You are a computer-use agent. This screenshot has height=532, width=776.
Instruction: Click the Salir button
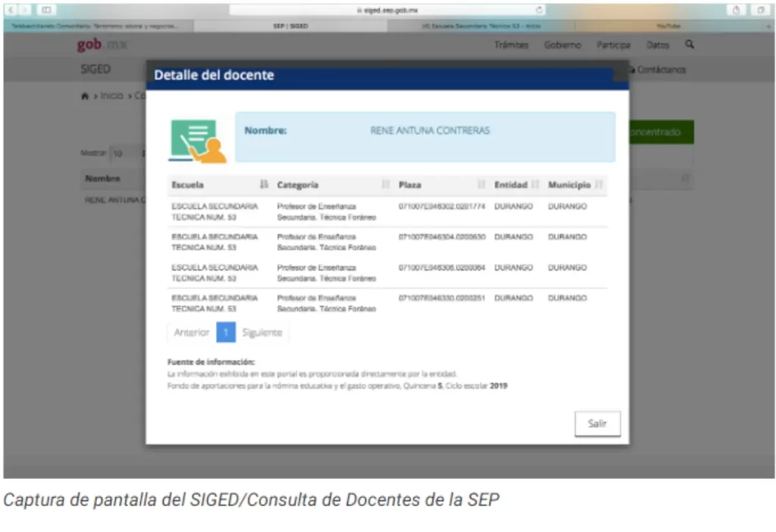(597, 424)
